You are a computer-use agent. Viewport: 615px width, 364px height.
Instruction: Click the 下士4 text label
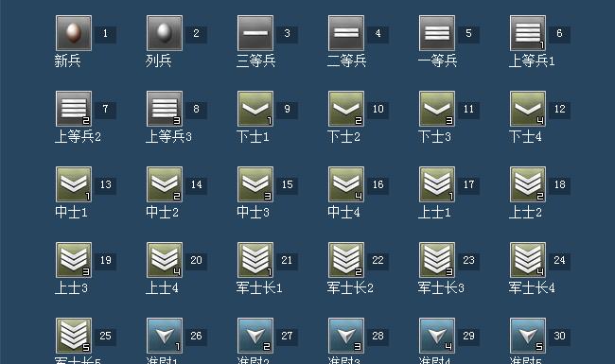click(x=525, y=137)
